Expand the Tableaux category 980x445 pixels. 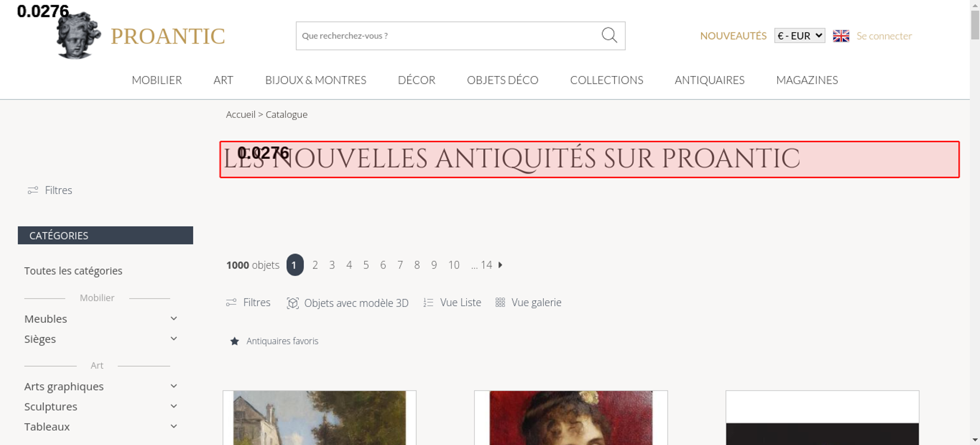[x=173, y=426]
